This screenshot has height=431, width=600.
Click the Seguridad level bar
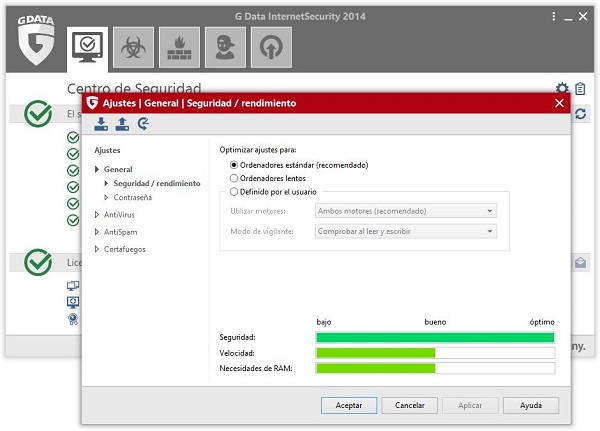pyautogui.click(x=435, y=337)
